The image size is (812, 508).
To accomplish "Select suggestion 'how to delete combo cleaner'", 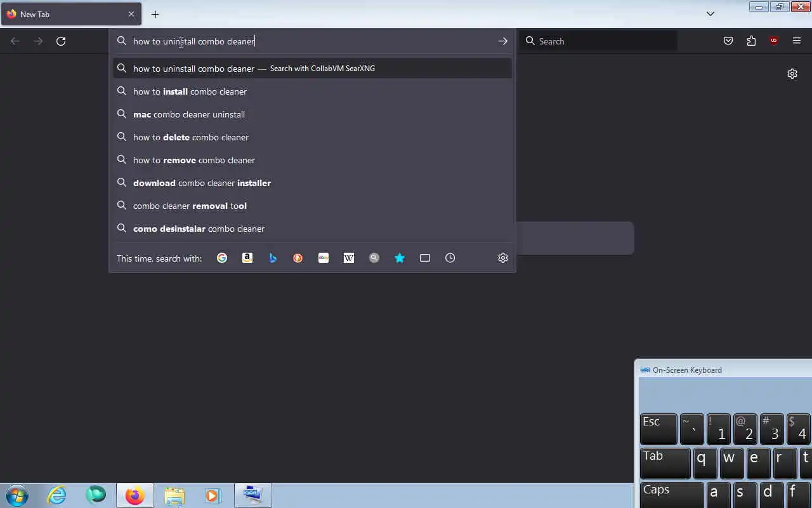I will click(312, 137).
